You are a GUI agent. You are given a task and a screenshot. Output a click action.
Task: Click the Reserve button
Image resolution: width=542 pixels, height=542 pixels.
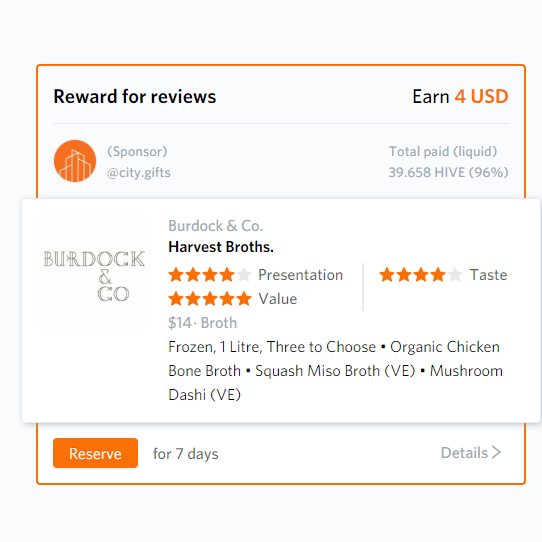95,453
